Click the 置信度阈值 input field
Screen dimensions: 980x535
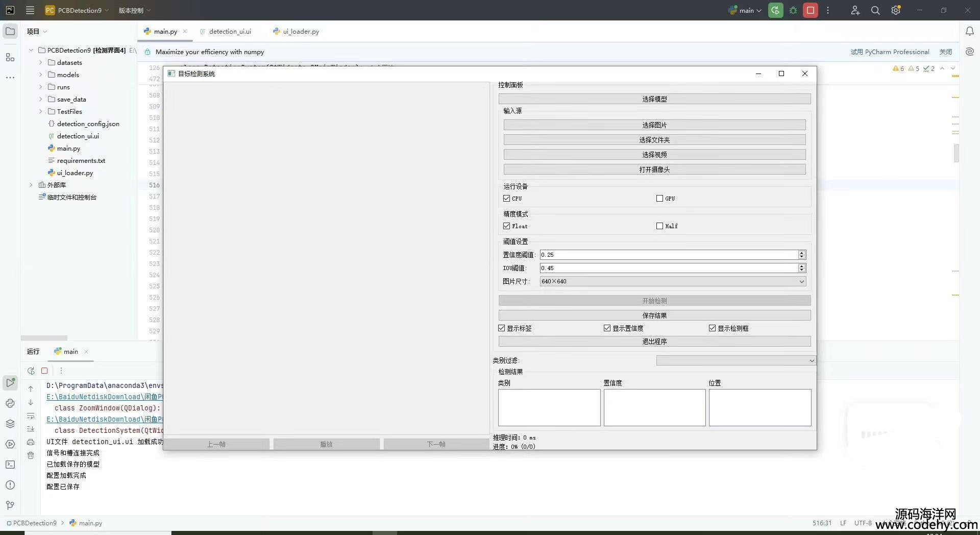(669, 255)
